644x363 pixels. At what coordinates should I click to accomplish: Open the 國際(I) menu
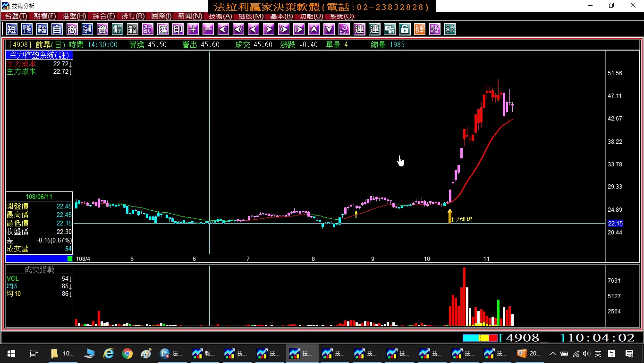(162, 16)
